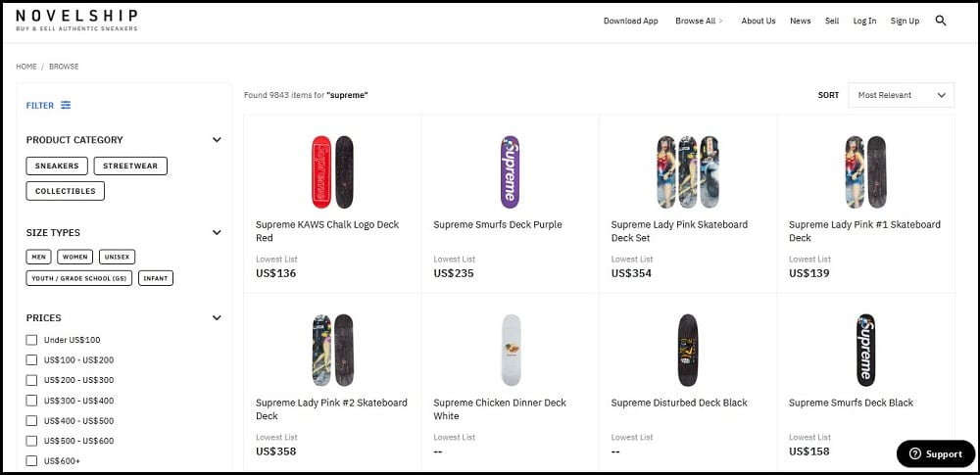Image resolution: width=980 pixels, height=475 pixels.
Task: Click the search magnifier icon
Action: pyautogui.click(x=941, y=21)
